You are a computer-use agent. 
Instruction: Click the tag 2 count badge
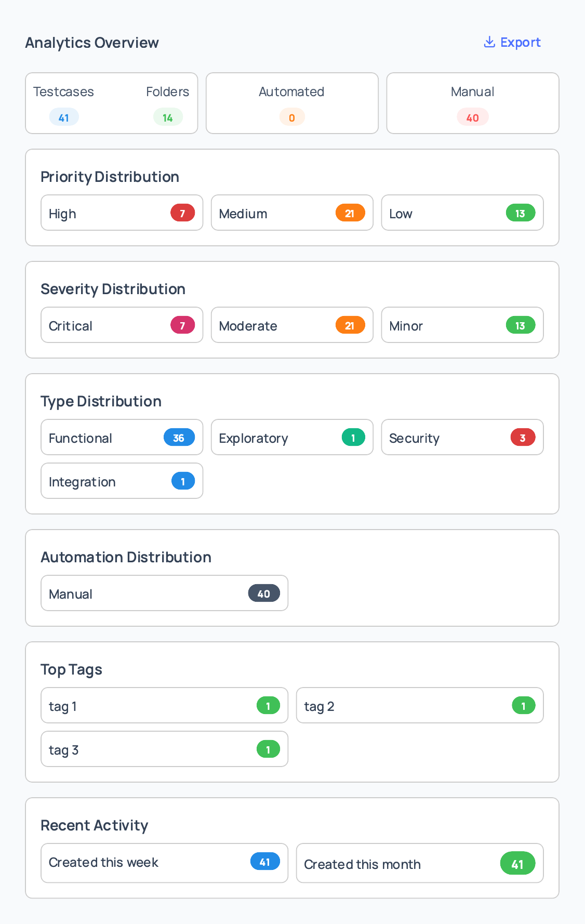click(524, 705)
